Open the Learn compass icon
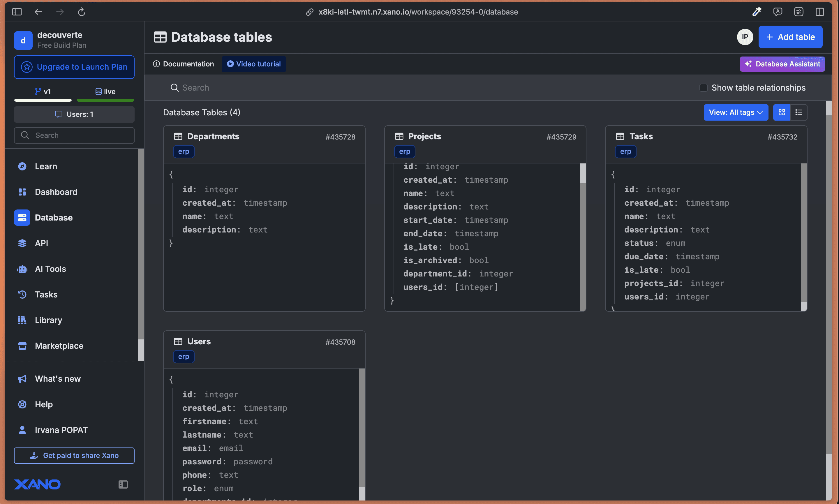Image resolution: width=839 pixels, height=504 pixels. 22,166
